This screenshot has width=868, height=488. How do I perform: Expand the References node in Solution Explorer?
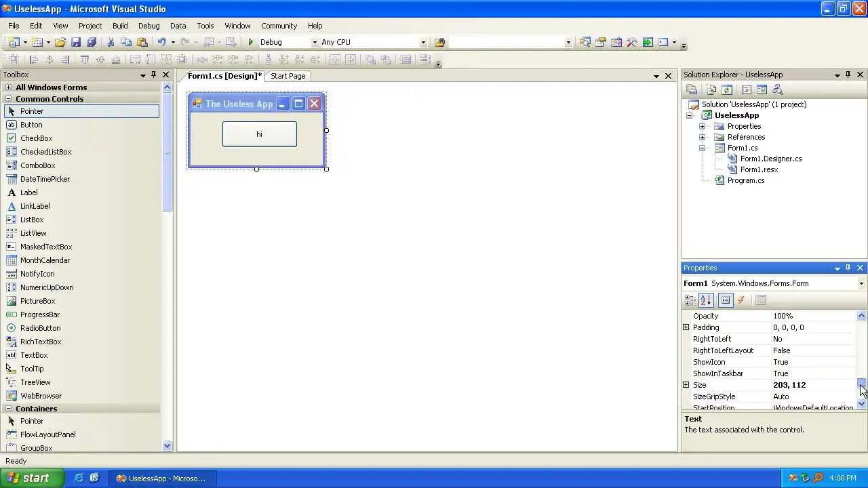[702, 137]
